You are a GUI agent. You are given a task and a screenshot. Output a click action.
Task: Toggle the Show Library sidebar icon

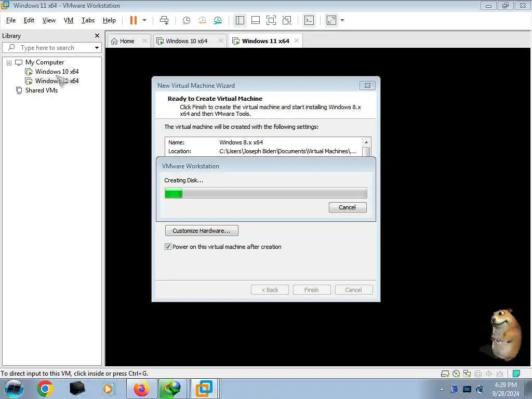[x=240, y=20]
